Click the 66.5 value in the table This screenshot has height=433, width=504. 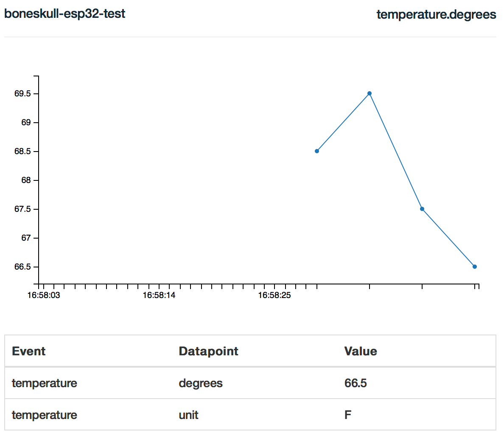pos(356,383)
